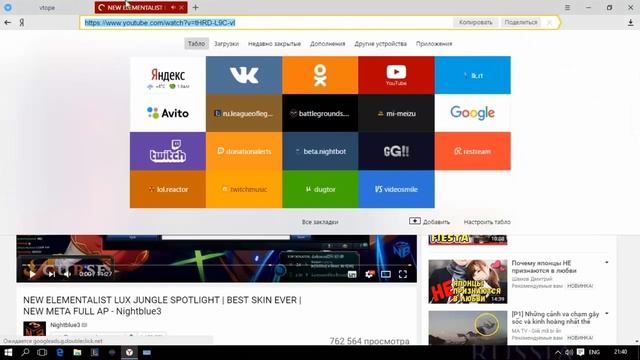Open the 'Почему японцы НЕ признаются' thumbnail
Viewport: 640px width, 360px height.
tap(468, 282)
